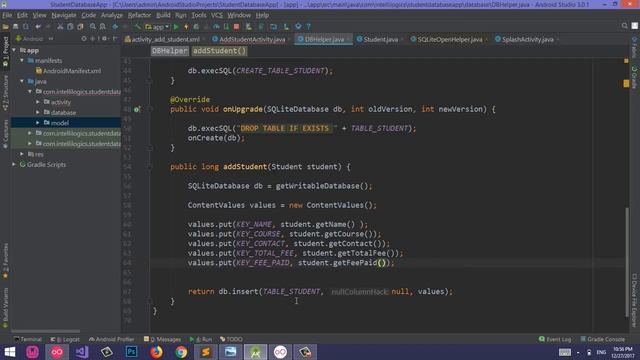Open Sublime Text from the taskbar
The width and height of the screenshot is (640, 360).
point(206,352)
